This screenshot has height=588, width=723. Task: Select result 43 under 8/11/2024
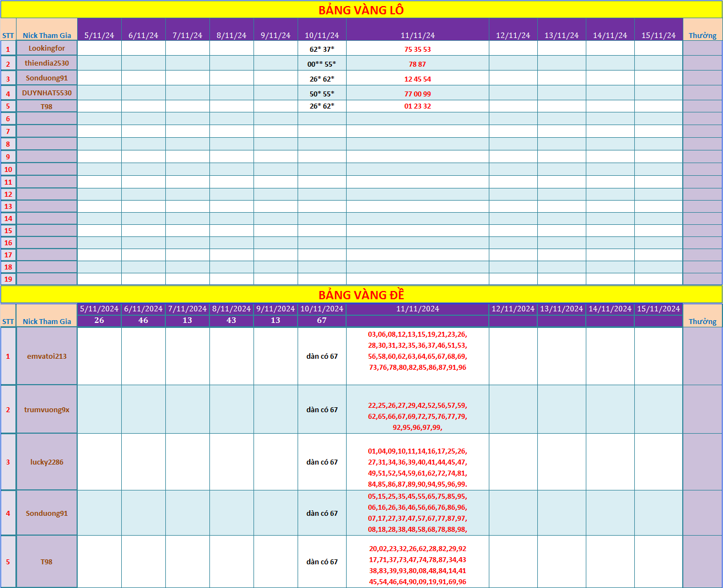click(231, 320)
